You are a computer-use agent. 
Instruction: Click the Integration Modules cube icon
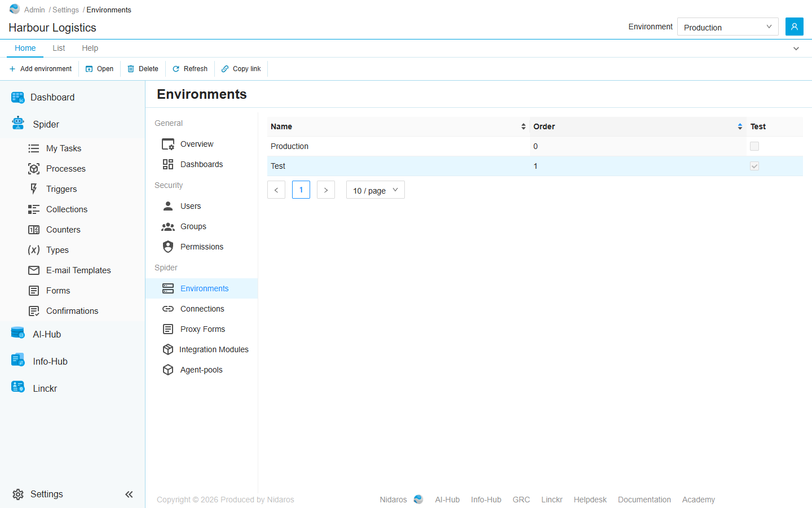coord(168,349)
